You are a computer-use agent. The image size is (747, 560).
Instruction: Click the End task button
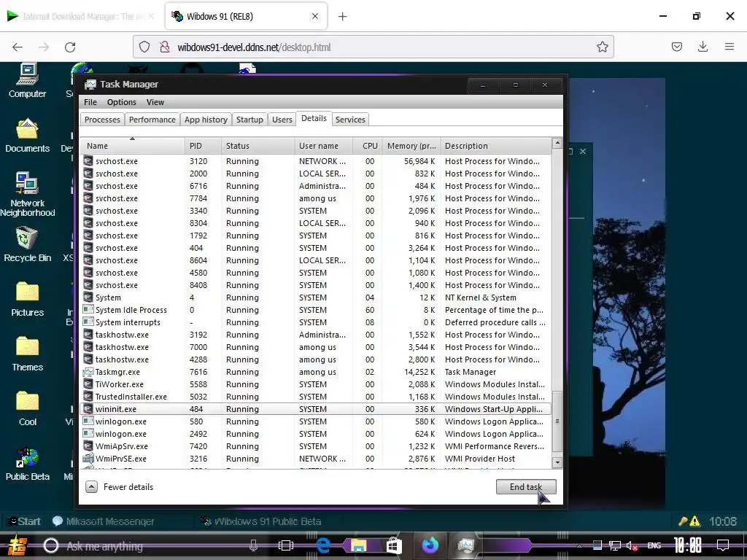(x=526, y=486)
